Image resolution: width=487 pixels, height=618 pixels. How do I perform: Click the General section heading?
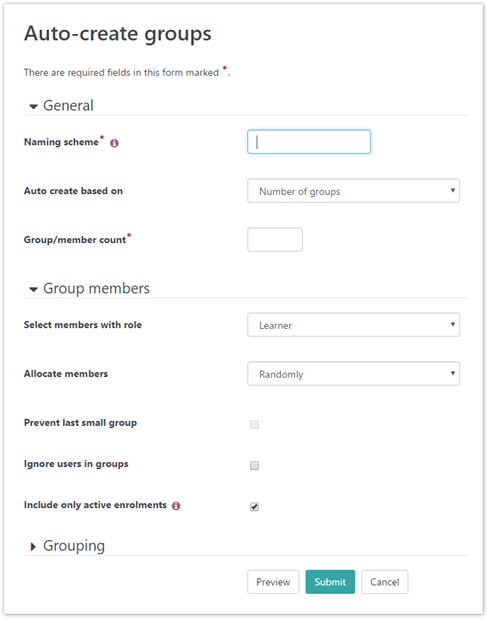68,106
